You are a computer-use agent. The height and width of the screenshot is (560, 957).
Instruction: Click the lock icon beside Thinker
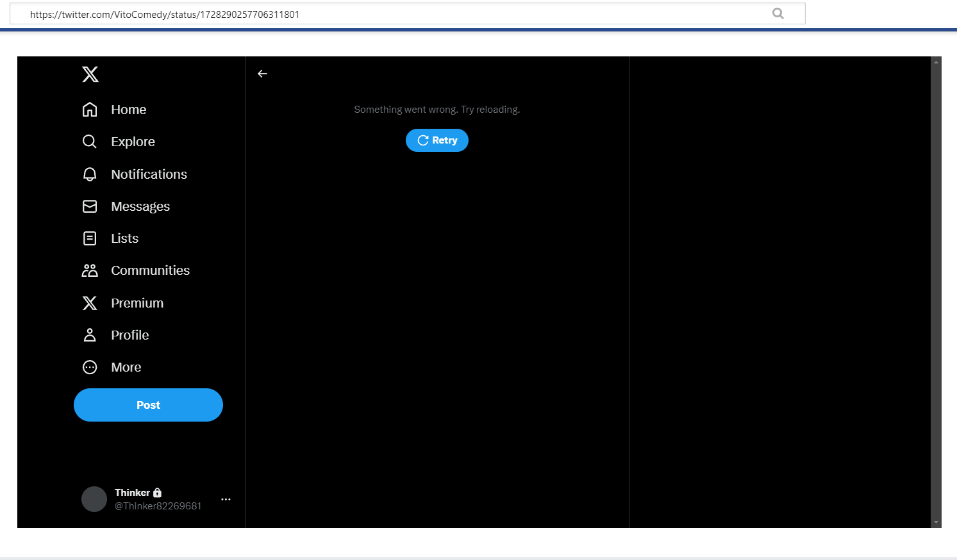[158, 493]
